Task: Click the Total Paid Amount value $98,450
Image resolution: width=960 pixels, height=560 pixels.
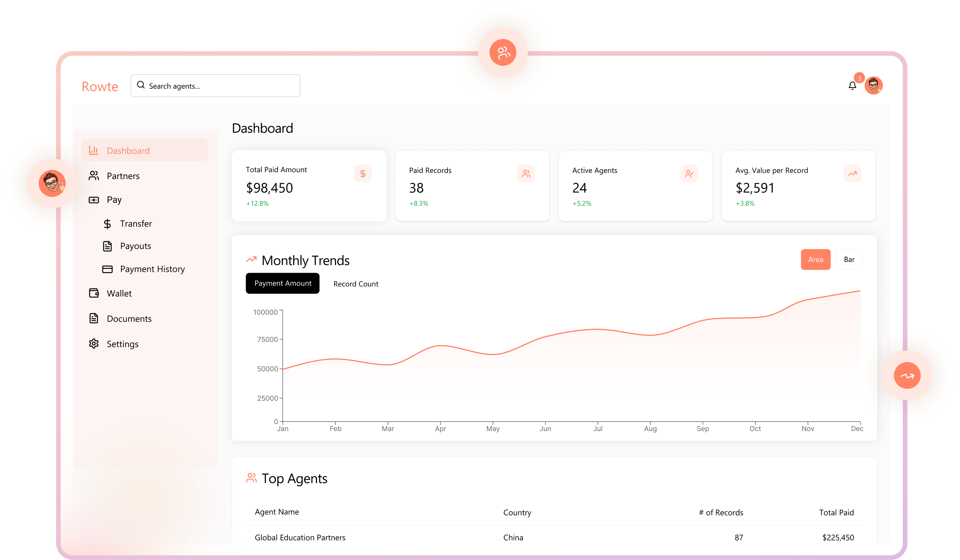Action: [269, 188]
